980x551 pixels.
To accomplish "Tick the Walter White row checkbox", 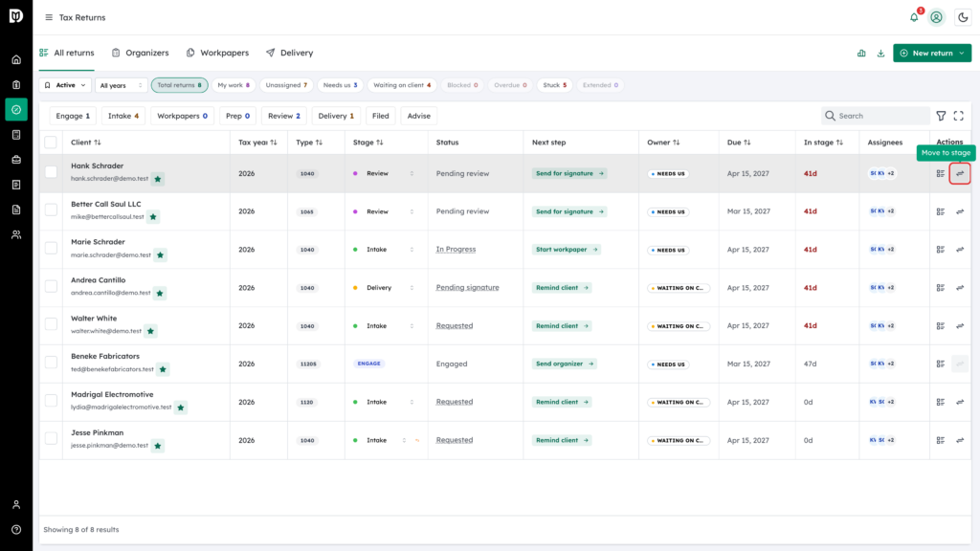I will [51, 324].
